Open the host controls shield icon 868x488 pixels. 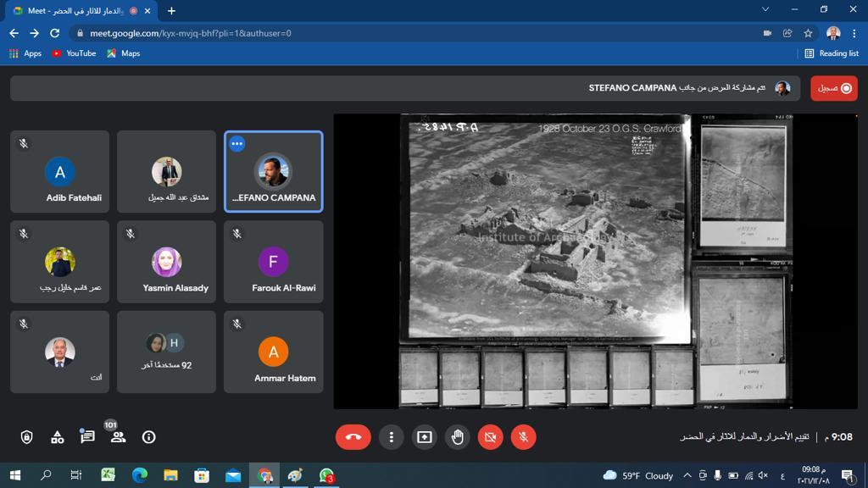point(26,437)
